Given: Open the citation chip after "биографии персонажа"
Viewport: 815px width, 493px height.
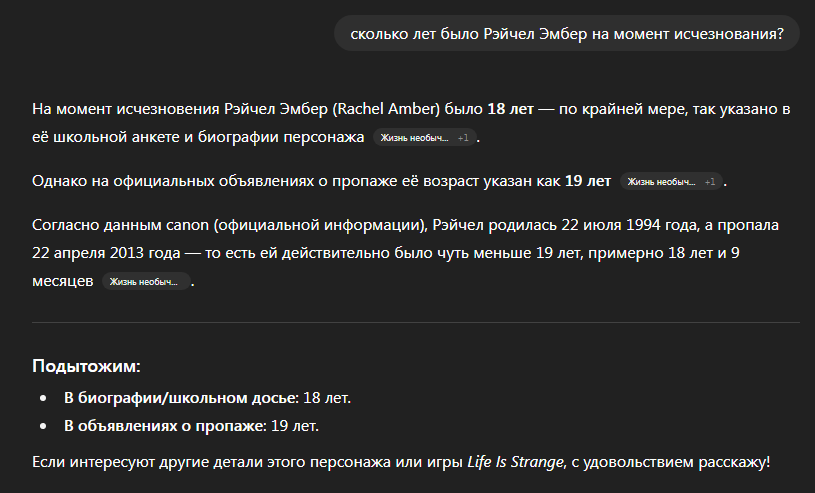Looking at the screenshot, I should 425,138.
